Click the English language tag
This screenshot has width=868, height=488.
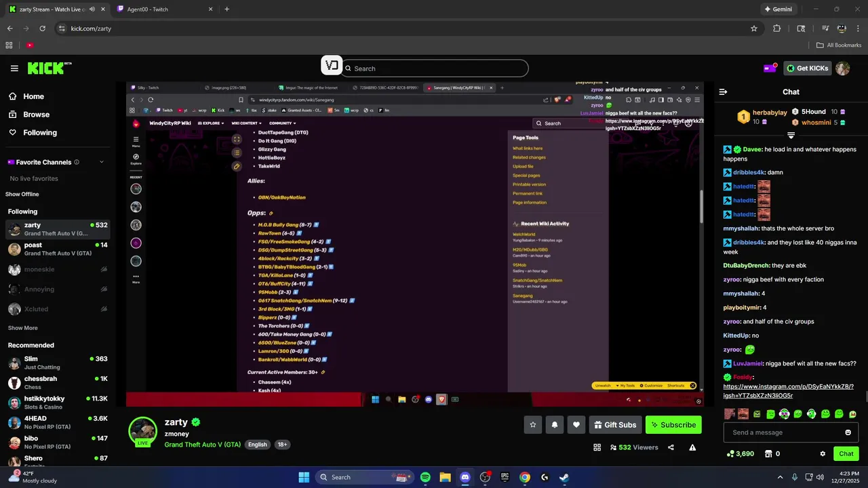click(x=258, y=445)
